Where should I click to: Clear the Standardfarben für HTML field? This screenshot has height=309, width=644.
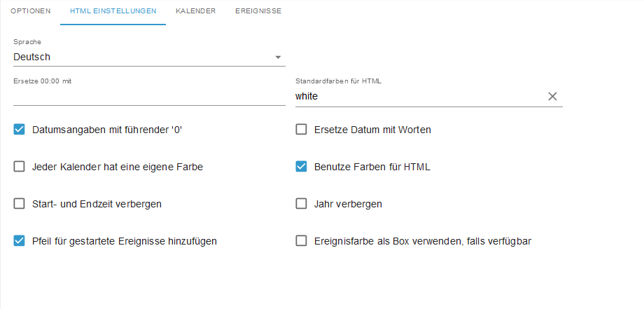pyautogui.click(x=552, y=97)
